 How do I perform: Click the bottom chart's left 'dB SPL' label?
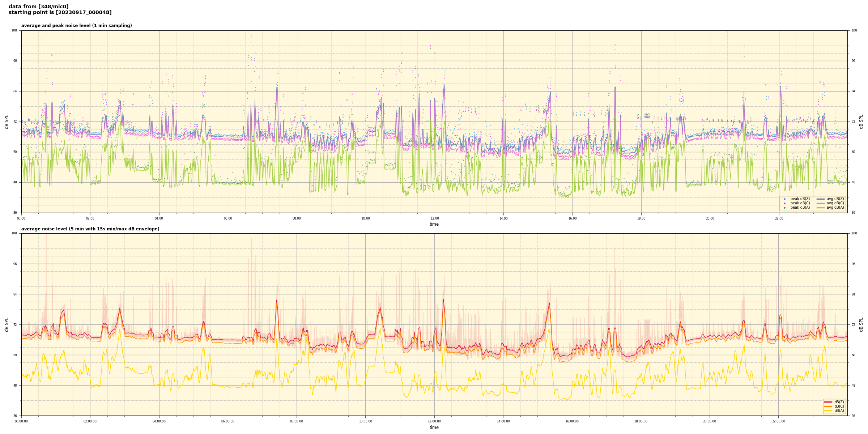coord(7,324)
